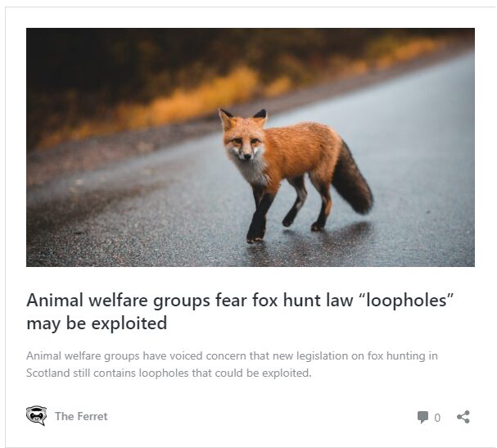
Task: Click "could be exploited" in the excerpt
Action: tap(263, 373)
